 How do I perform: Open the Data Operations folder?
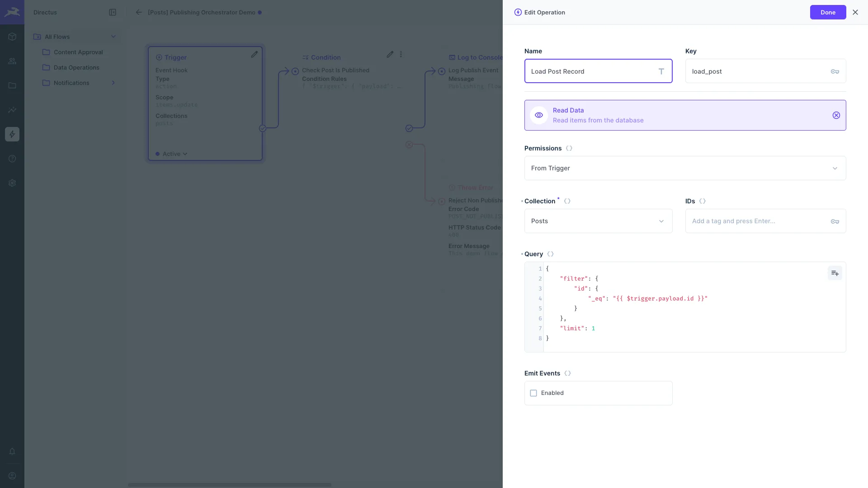pos(76,67)
